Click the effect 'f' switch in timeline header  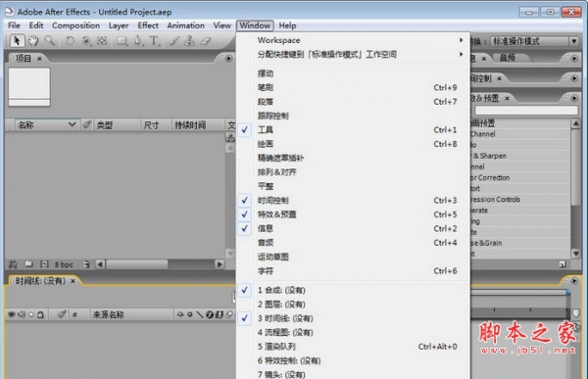(210, 314)
